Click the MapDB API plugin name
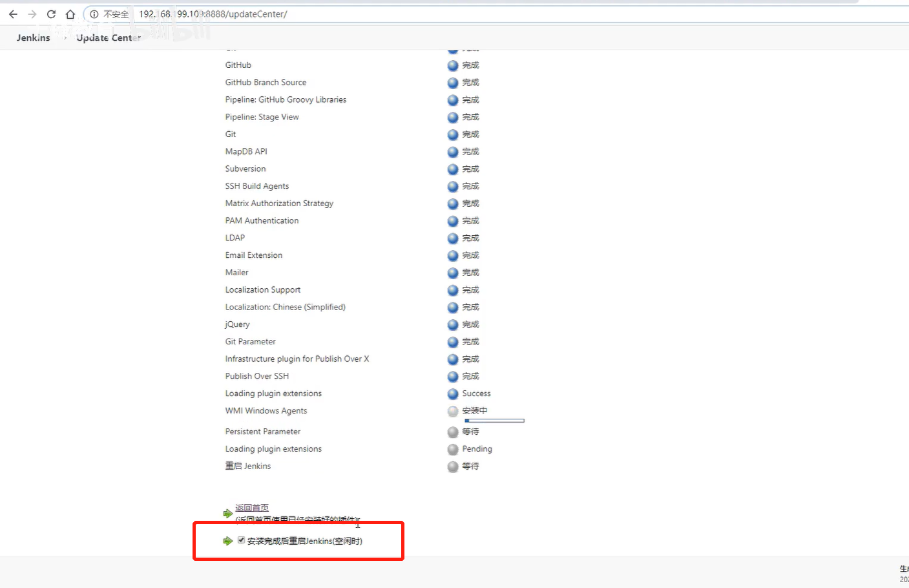Viewport: 909px width, 588px height. point(246,151)
